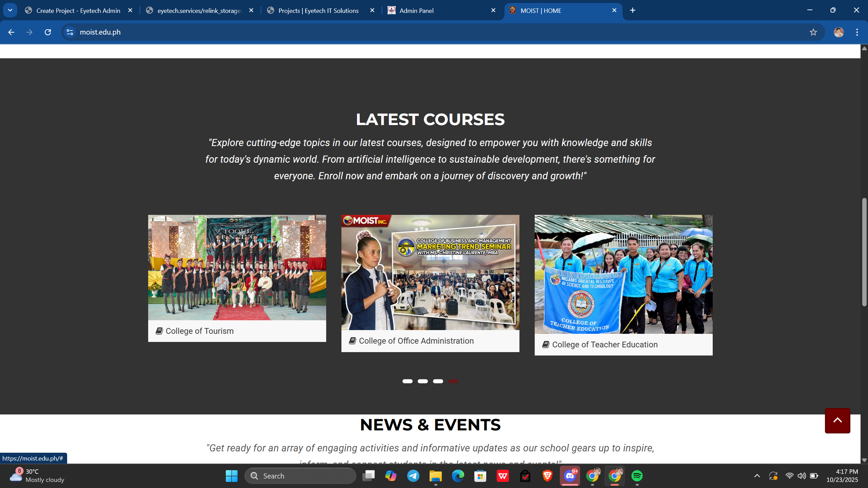Switch to the Admin Panel tab
868x488 pixels.
point(416,11)
